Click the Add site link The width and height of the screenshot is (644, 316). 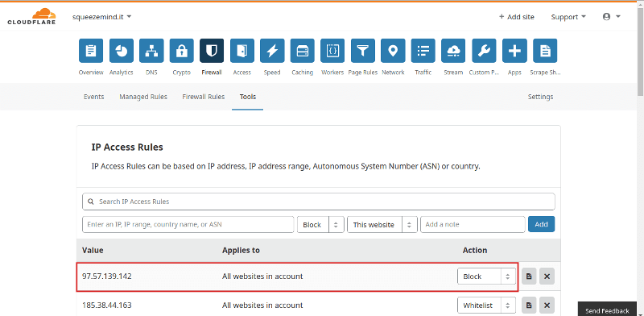tap(517, 17)
